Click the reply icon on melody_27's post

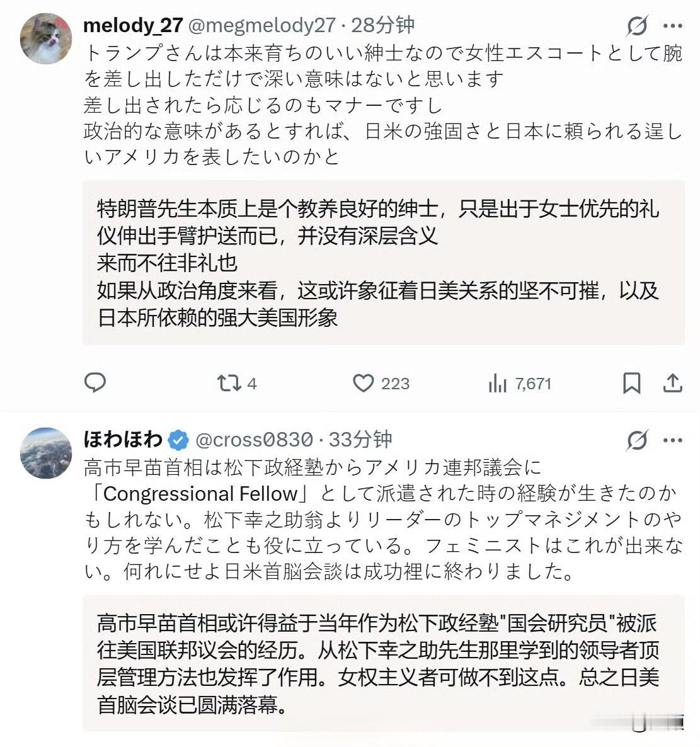tap(95, 383)
